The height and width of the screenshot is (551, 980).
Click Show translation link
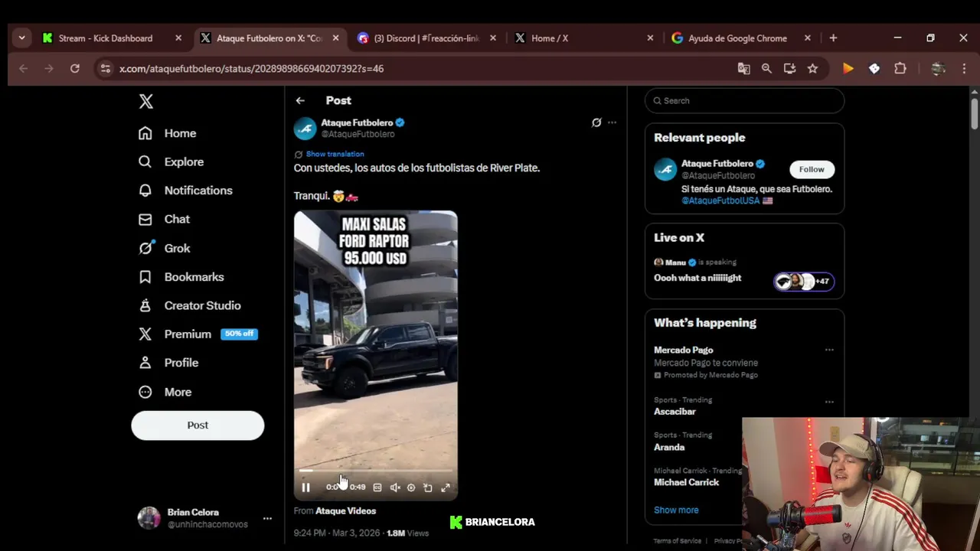[335, 154]
